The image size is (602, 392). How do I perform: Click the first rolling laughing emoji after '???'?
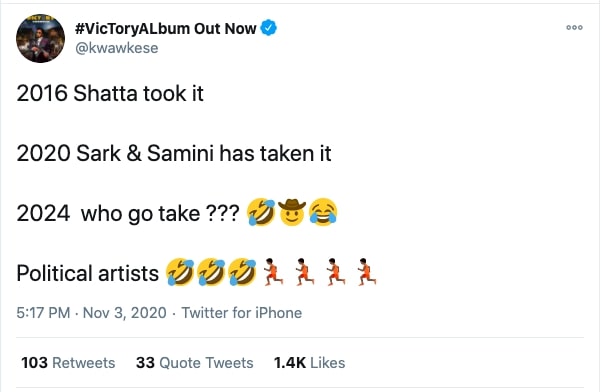point(261,212)
